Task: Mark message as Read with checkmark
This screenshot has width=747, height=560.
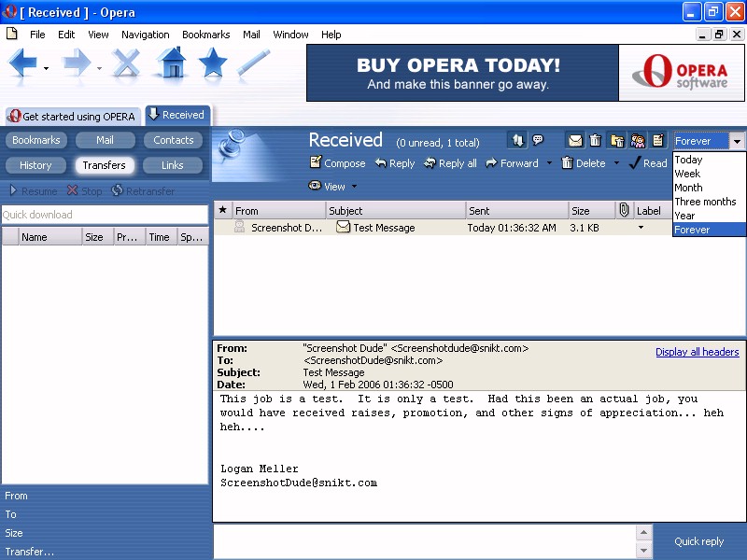Action: pos(647,163)
